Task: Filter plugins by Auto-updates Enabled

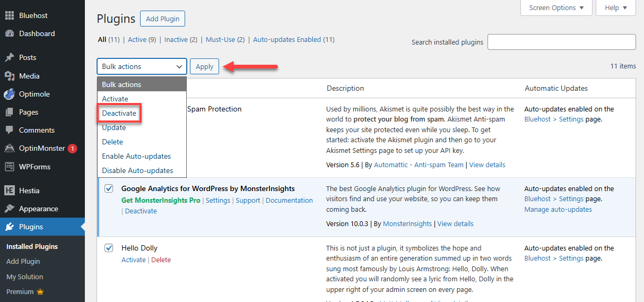Action: [x=287, y=40]
